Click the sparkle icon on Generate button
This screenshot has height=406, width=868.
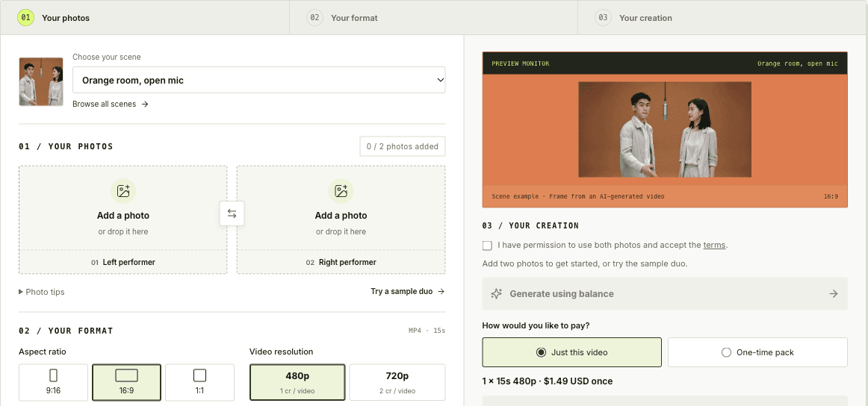pyautogui.click(x=497, y=294)
